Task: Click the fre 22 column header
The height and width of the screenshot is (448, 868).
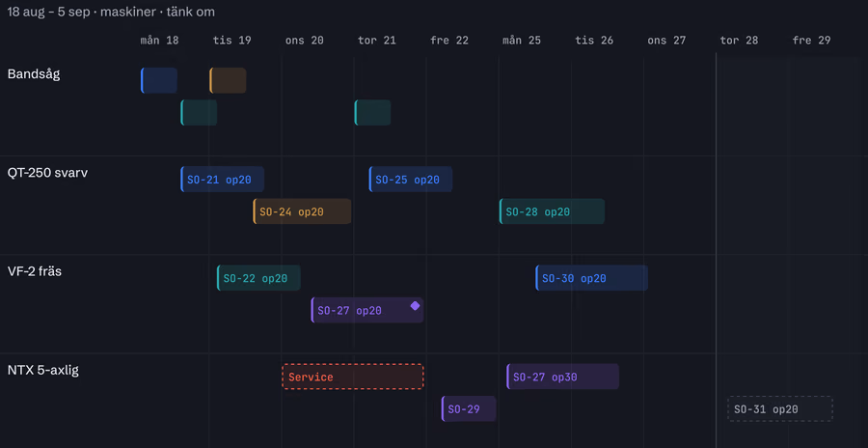Action: [x=449, y=41]
